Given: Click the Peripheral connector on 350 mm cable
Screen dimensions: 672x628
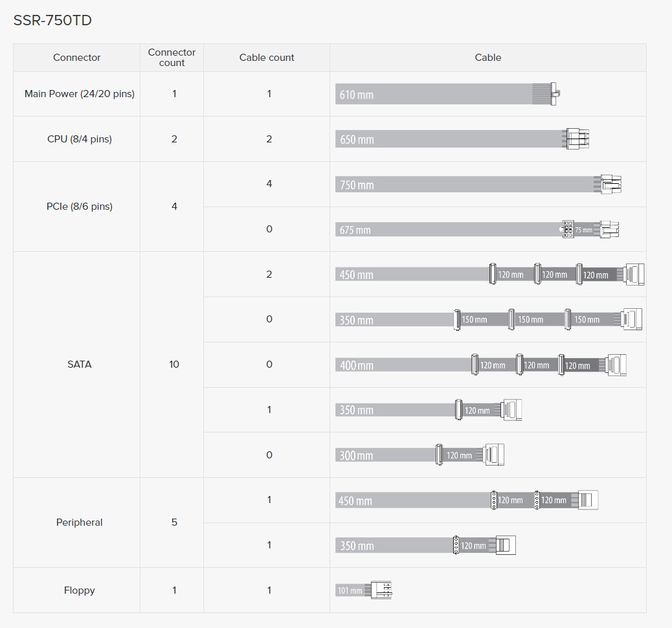Looking at the screenshot, I should 506,545.
